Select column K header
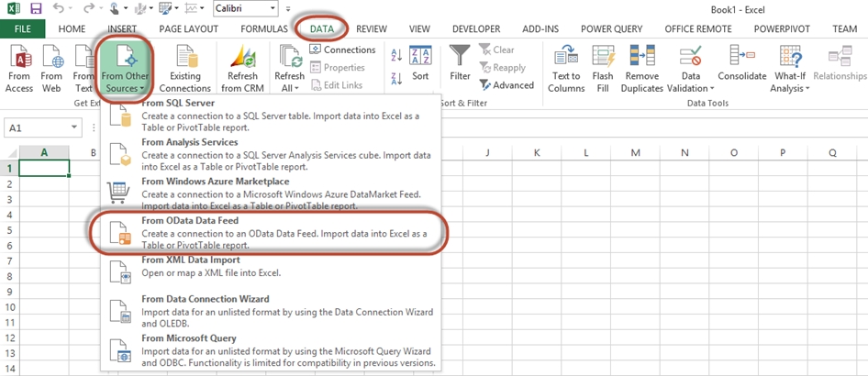This screenshot has height=376, width=868. [x=537, y=152]
